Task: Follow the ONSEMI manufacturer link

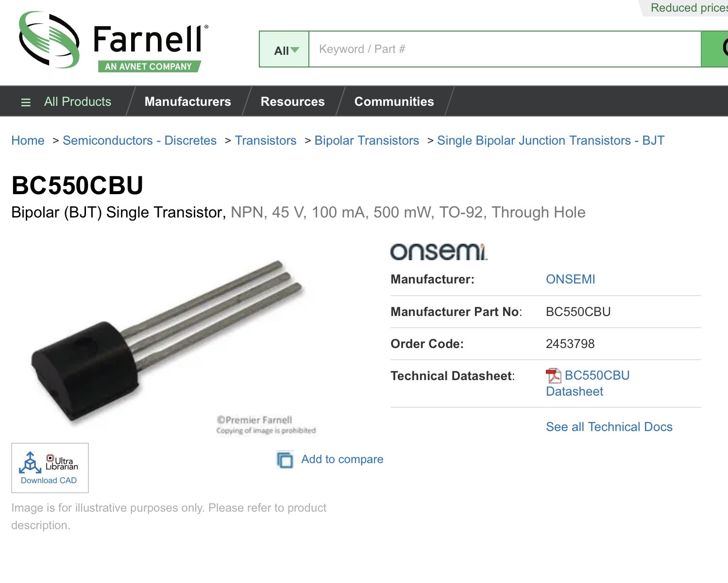Action: click(571, 279)
